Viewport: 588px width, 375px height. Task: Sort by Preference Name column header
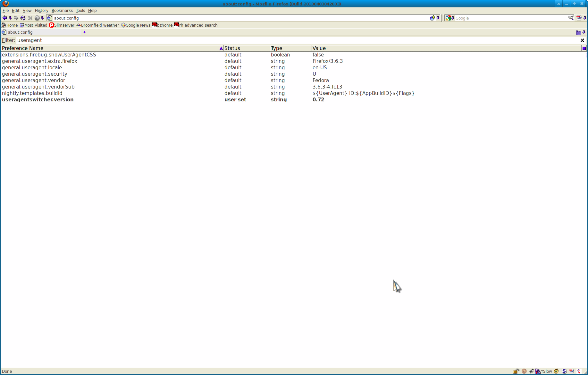pos(112,48)
